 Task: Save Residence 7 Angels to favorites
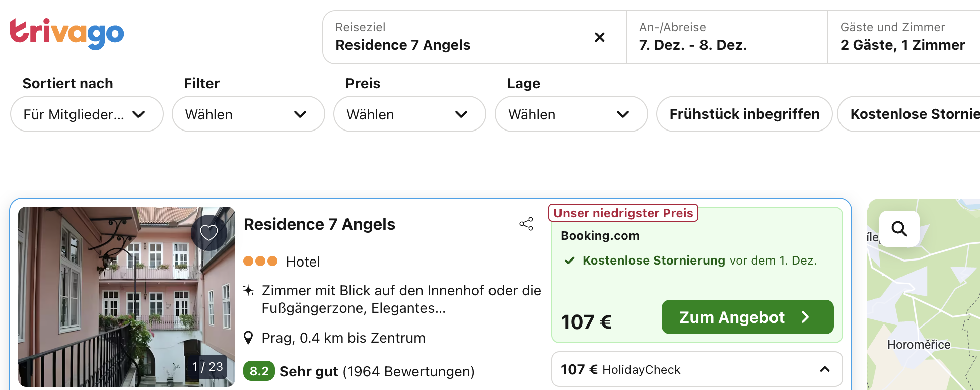208,232
